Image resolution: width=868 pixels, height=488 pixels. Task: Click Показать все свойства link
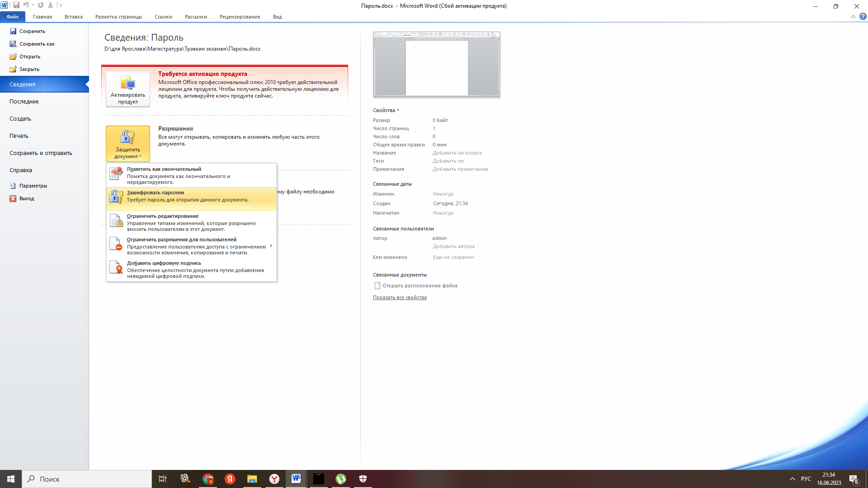coord(400,297)
